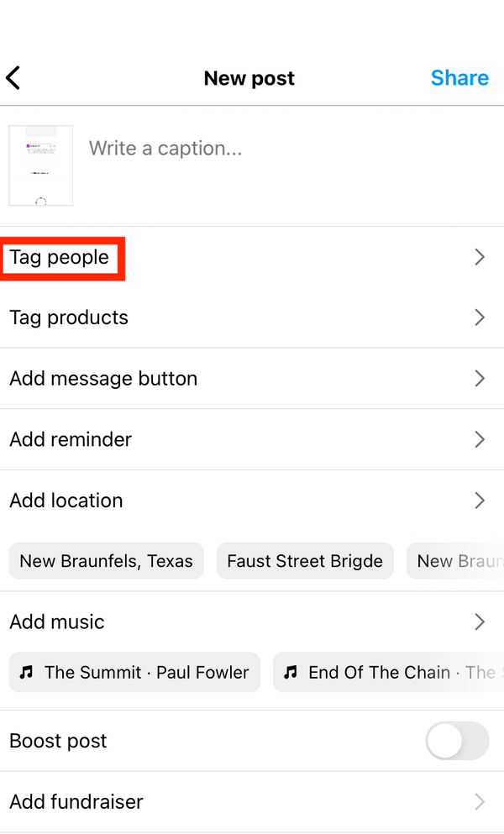This screenshot has height=834, width=504.
Task: Open the Add reminder row
Action: [x=71, y=439]
